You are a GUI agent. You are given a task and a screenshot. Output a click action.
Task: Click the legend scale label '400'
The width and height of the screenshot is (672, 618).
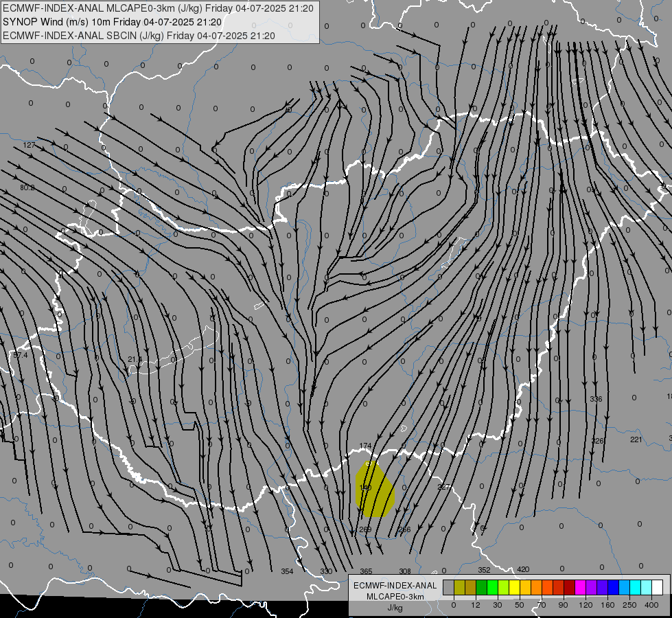pos(651,605)
